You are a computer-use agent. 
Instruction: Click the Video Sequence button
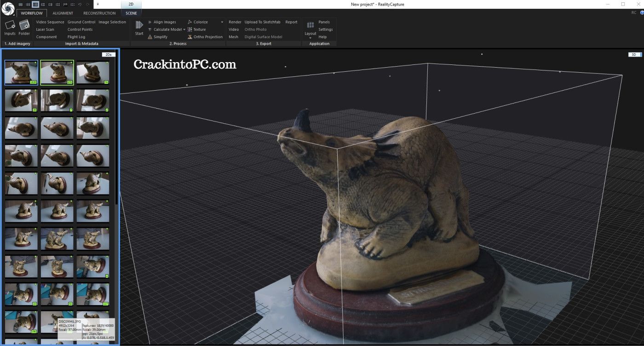(50, 22)
